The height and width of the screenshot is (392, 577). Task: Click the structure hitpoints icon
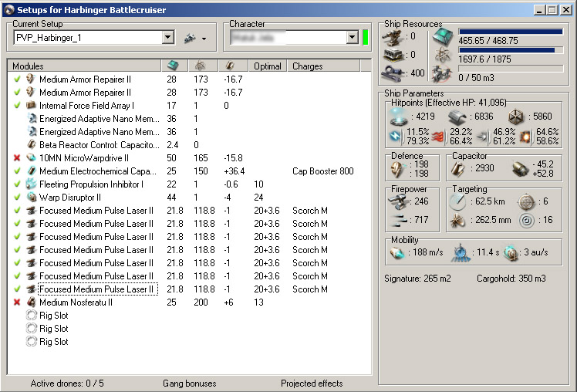pyautogui.click(x=516, y=117)
